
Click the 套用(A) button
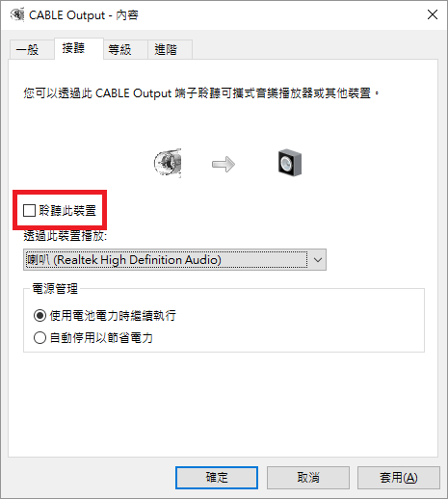[x=399, y=478]
